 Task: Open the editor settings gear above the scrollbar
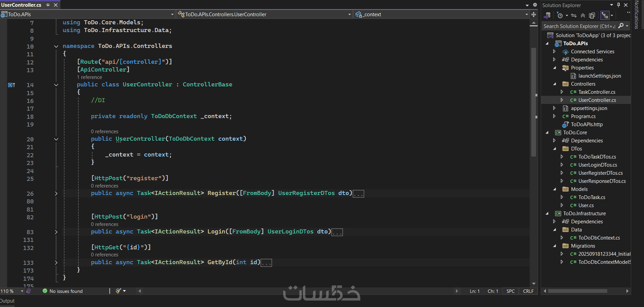click(535, 5)
